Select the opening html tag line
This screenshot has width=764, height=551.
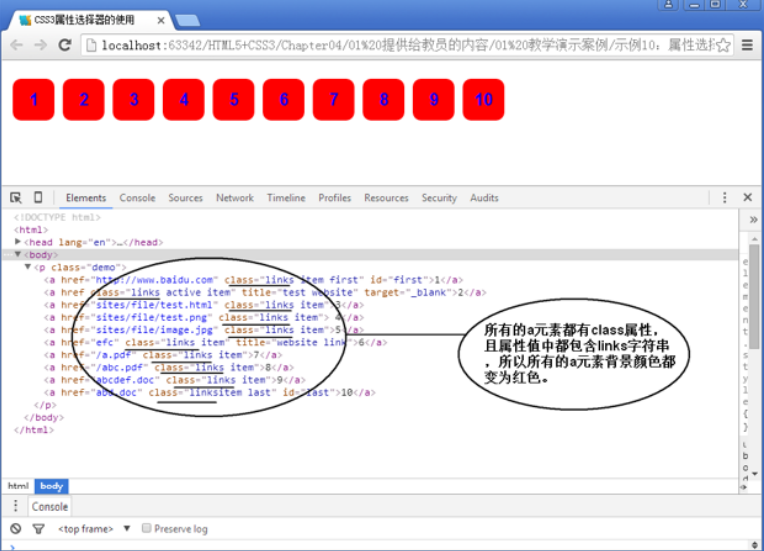[x=31, y=229]
